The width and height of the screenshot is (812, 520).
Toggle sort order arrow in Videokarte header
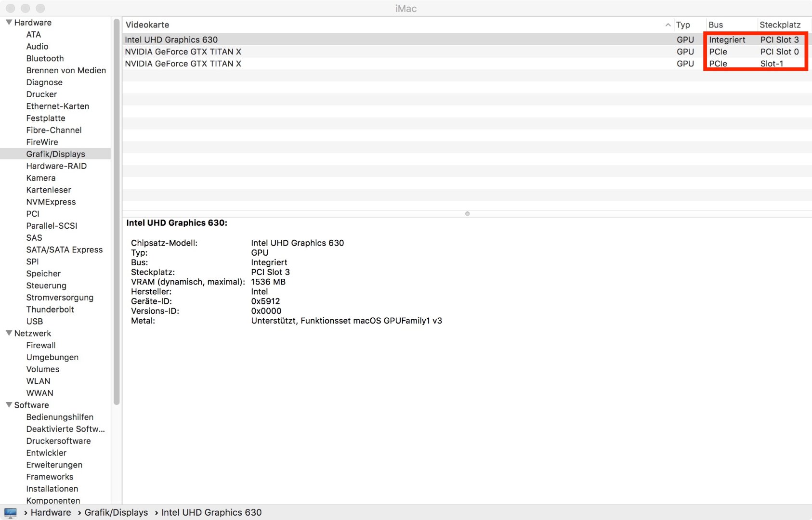(x=668, y=25)
